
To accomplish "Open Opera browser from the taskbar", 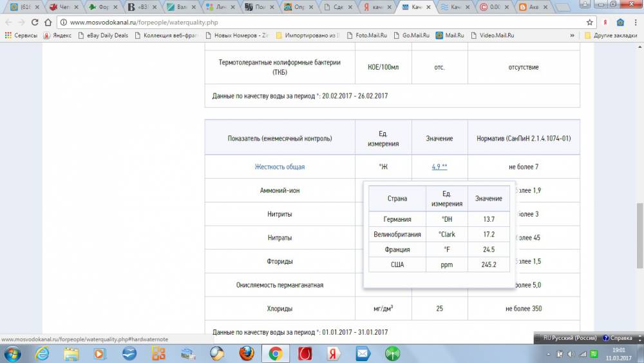I will pyautogui.click(x=305, y=353).
